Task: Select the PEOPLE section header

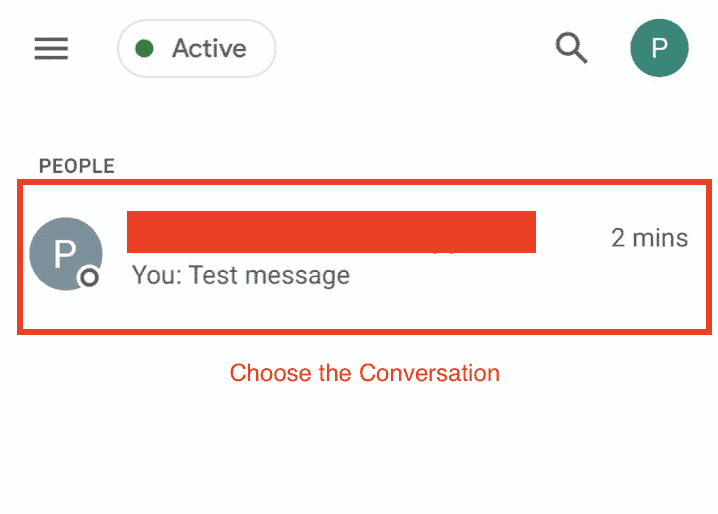Action: coord(76,166)
